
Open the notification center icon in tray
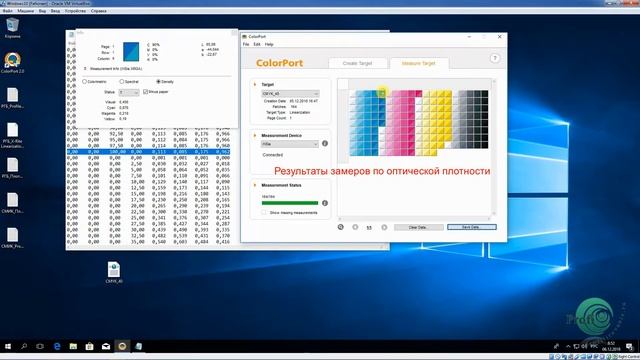coord(629,347)
